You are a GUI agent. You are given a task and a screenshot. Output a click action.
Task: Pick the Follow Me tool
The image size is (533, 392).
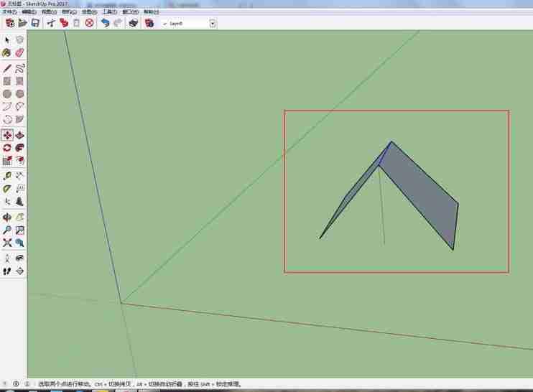[19, 148]
